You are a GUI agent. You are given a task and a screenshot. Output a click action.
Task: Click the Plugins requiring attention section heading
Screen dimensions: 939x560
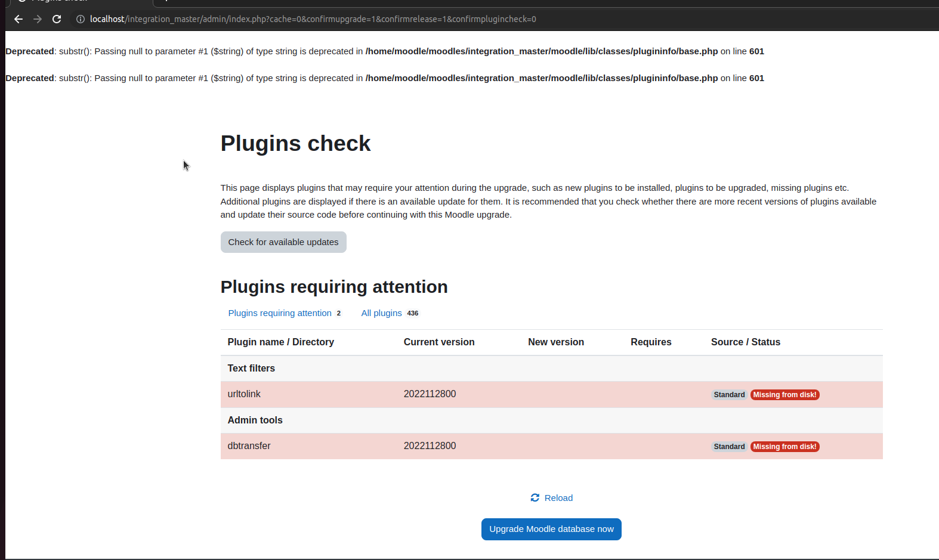click(334, 287)
